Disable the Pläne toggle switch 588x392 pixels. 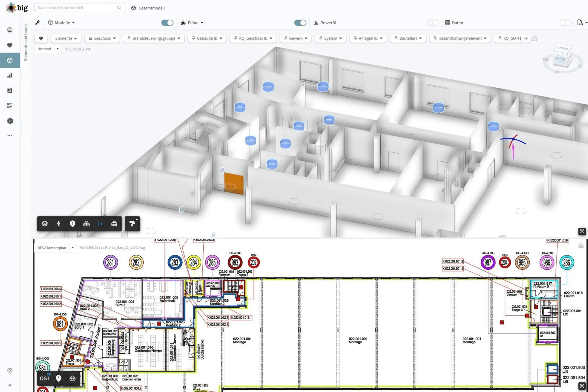(300, 23)
